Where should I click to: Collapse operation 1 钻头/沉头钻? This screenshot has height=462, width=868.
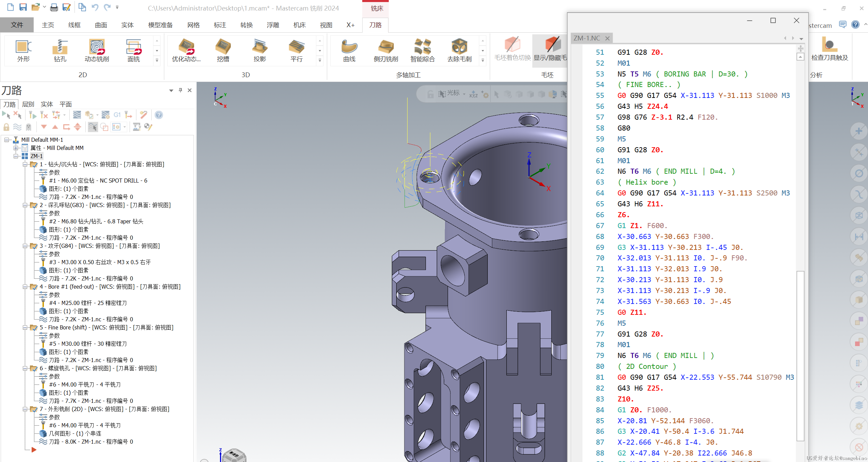[25, 164]
